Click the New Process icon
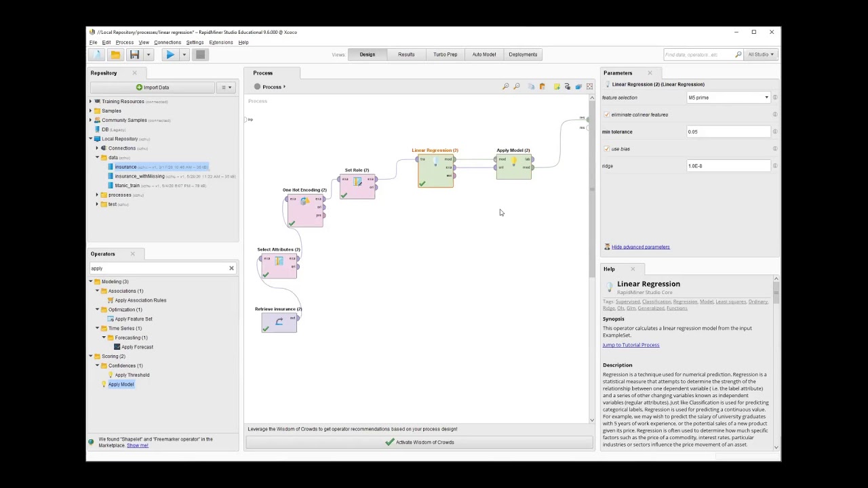868x488 pixels. pyautogui.click(x=97, y=55)
